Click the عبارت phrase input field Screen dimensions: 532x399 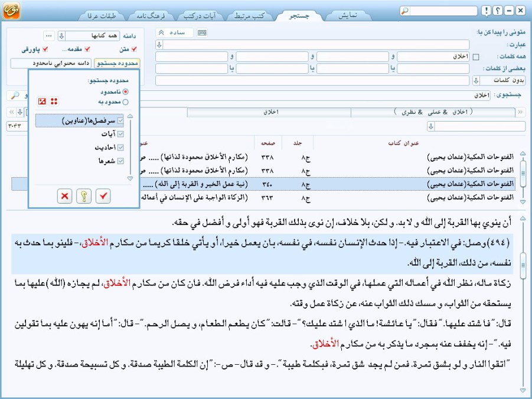(316, 44)
